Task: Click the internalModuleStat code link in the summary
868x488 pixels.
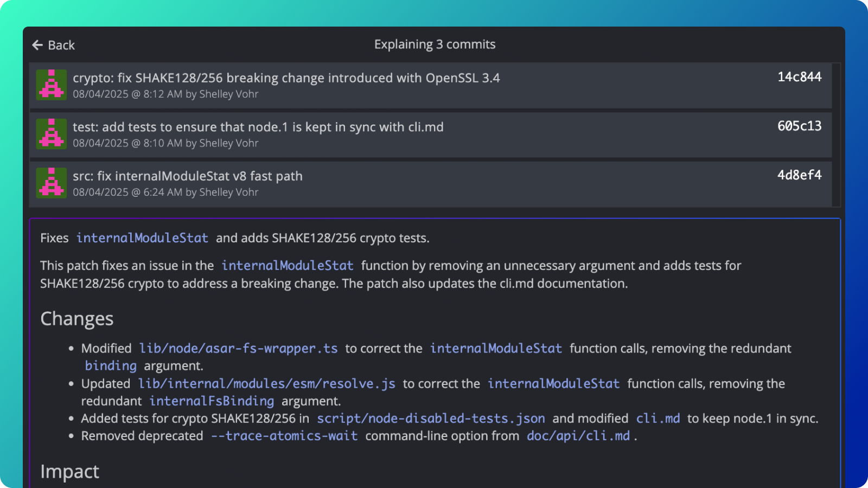Action: click(x=142, y=237)
